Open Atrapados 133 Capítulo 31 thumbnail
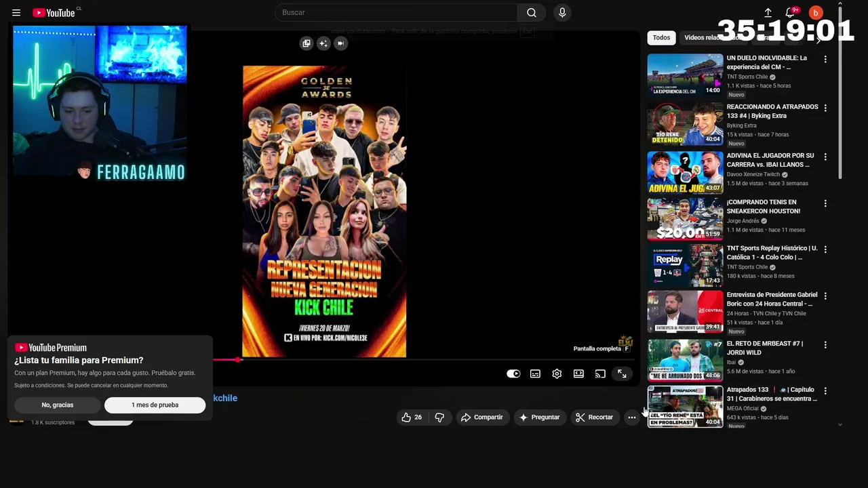 tap(685, 407)
